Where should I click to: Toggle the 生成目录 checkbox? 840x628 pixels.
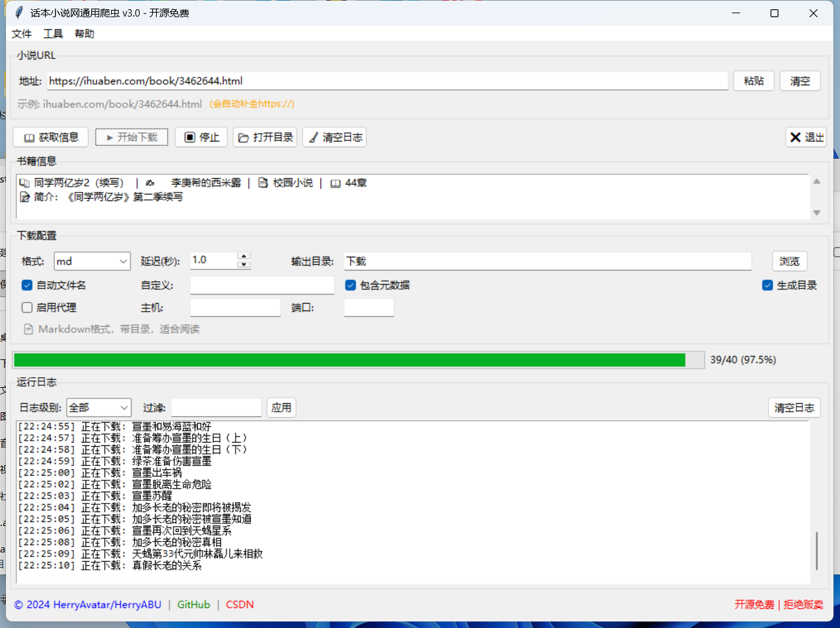(x=790, y=285)
